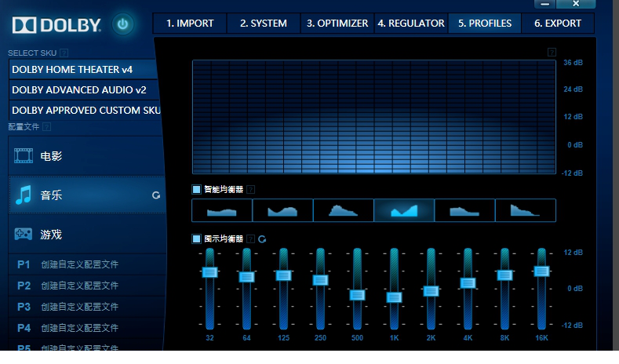
Task: Open help for 智能均衡器
Action: [x=251, y=190]
